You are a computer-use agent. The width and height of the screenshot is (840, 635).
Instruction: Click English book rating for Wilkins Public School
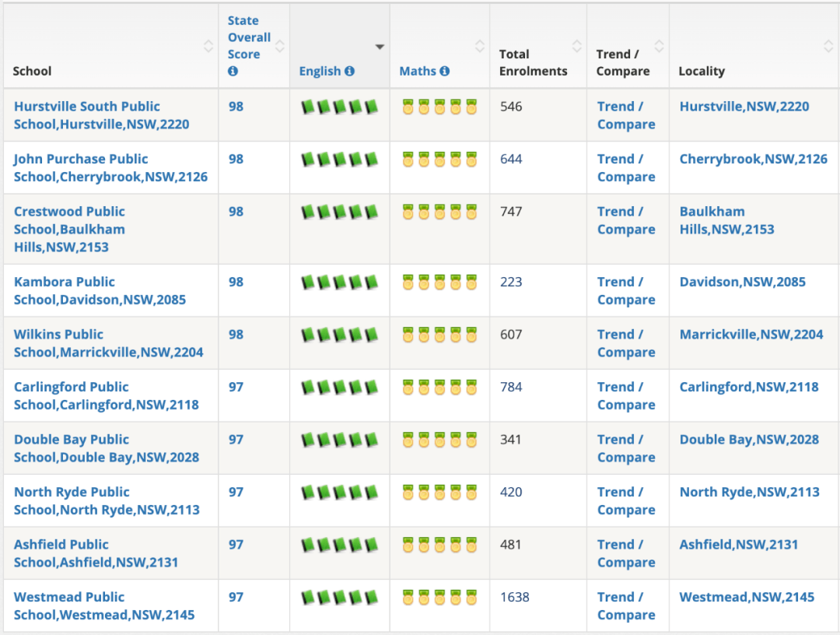tap(340, 335)
